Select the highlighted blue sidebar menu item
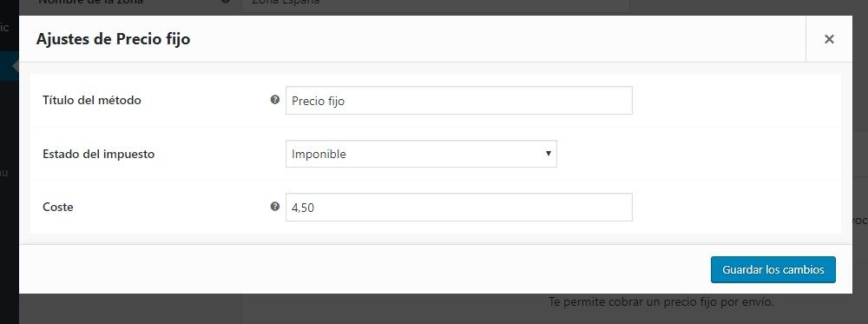868x324 pixels. click(10, 67)
